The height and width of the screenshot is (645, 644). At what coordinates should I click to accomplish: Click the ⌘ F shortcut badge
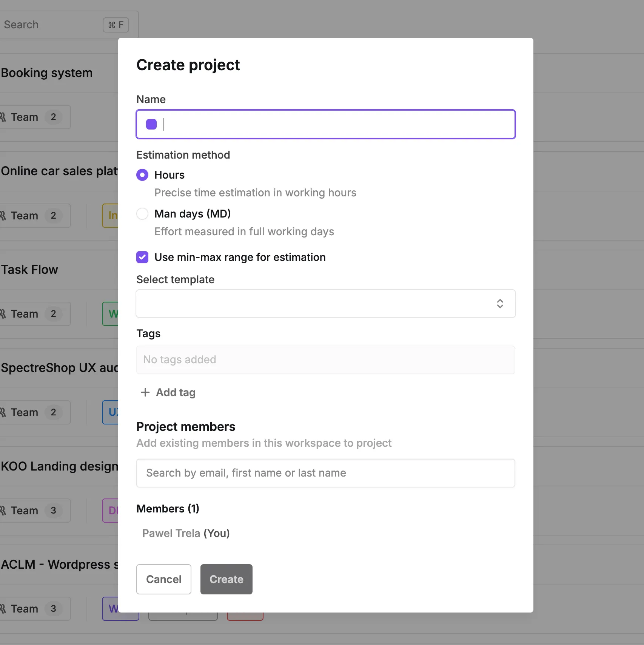[x=116, y=25]
